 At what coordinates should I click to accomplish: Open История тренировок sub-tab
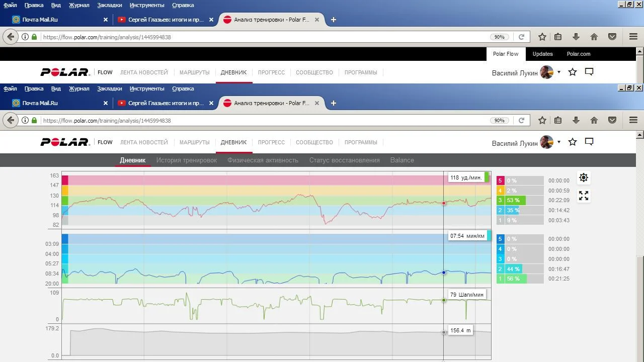[x=186, y=160]
